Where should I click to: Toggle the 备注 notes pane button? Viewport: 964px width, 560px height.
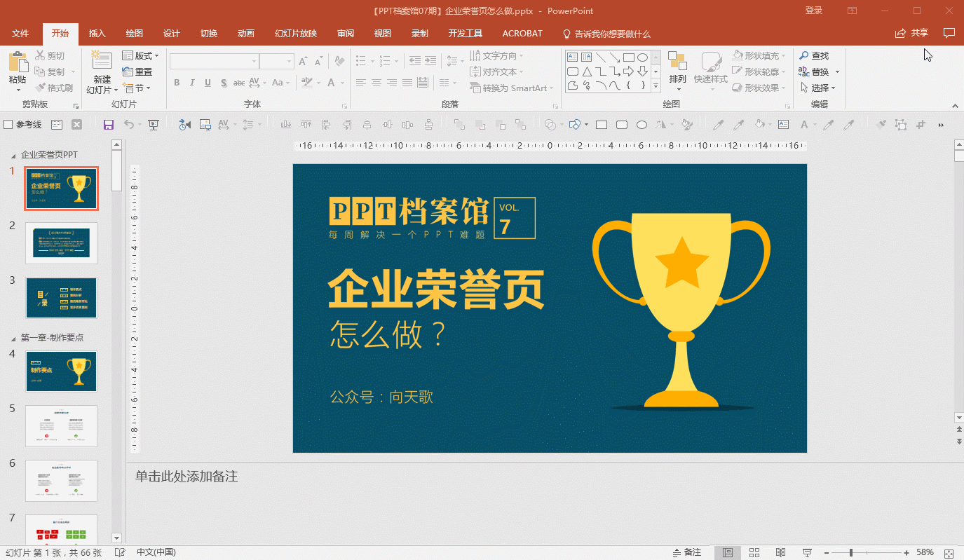(x=686, y=552)
